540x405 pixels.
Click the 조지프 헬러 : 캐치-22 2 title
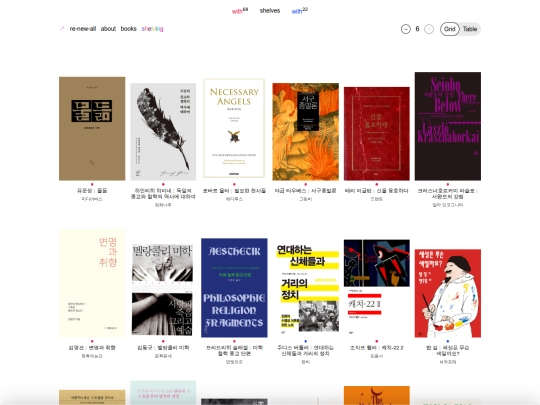[377, 348]
